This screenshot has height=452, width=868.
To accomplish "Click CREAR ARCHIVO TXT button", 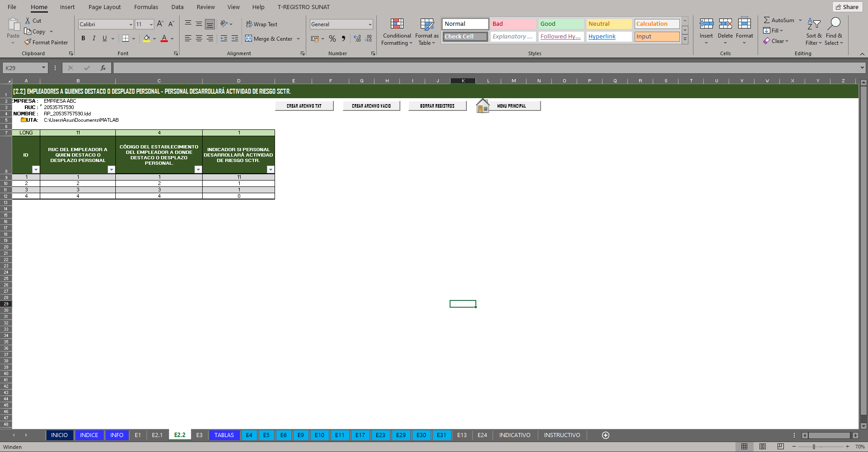I will click(x=304, y=106).
